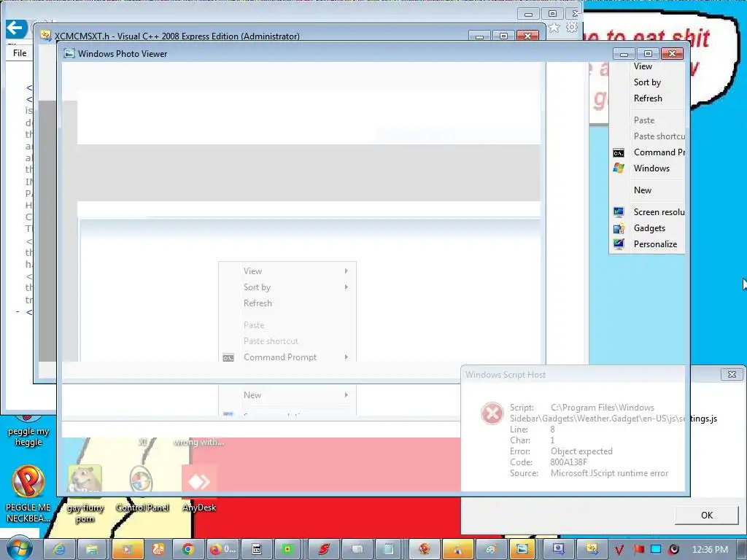Launch Internet Explorer from the taskbar

(59, 549)
